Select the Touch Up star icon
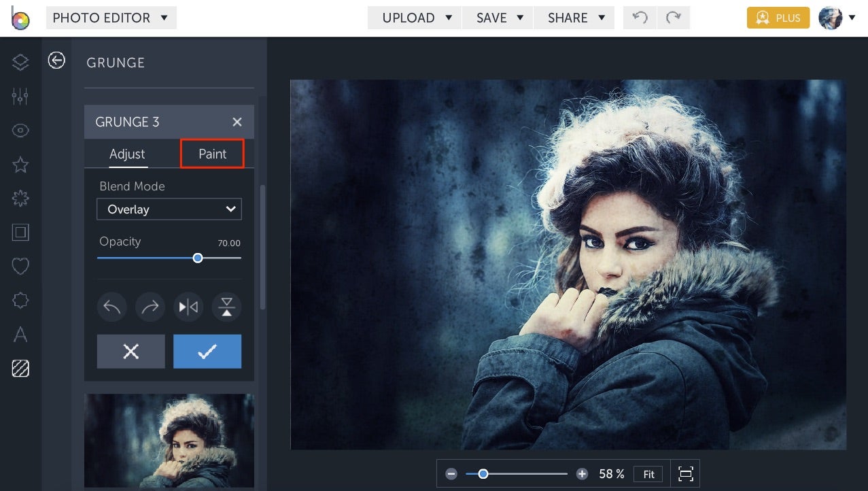The image size is (868, 491). click(x=20, y=164)
